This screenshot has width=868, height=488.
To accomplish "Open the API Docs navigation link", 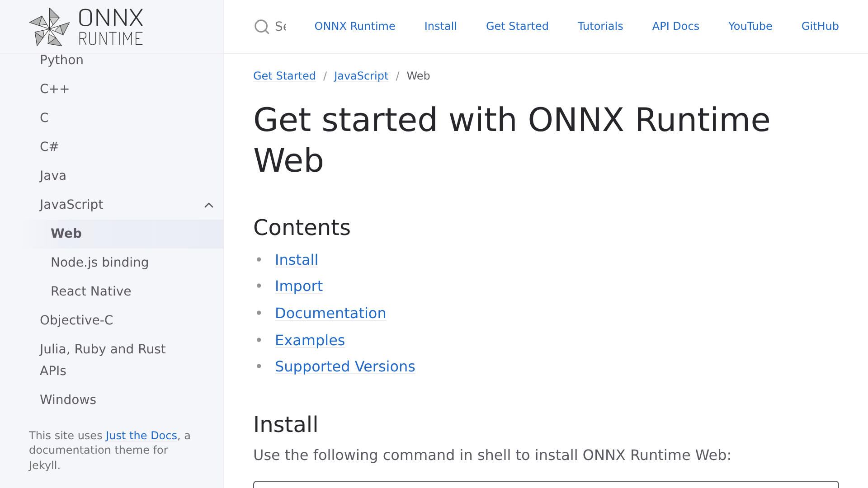I will [676, 26].
